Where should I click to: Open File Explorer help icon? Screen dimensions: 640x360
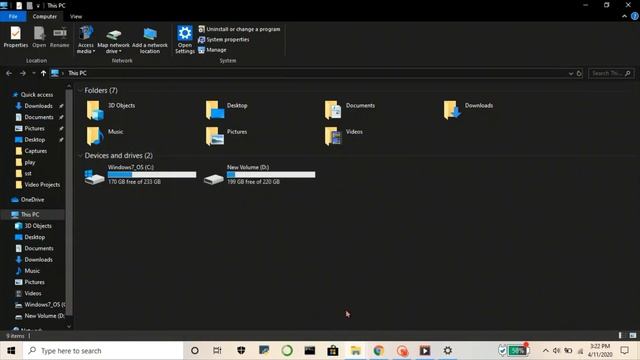coord(635,16)
